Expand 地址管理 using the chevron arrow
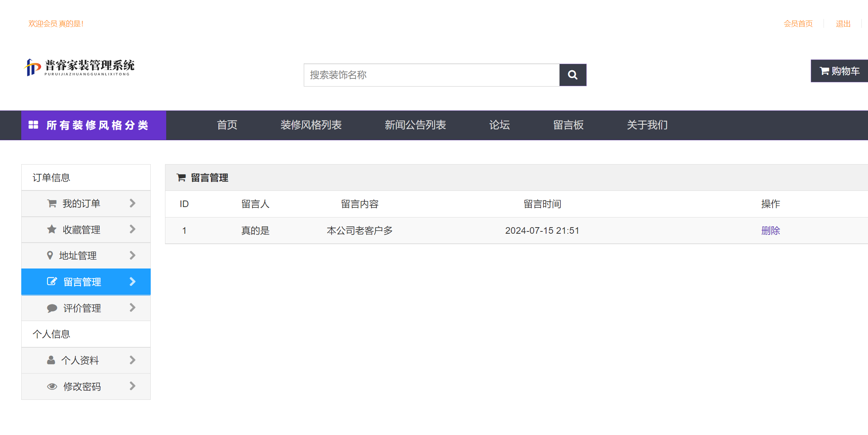The height and width of the screenshot is (435, 868). click(x=133, y=255)
